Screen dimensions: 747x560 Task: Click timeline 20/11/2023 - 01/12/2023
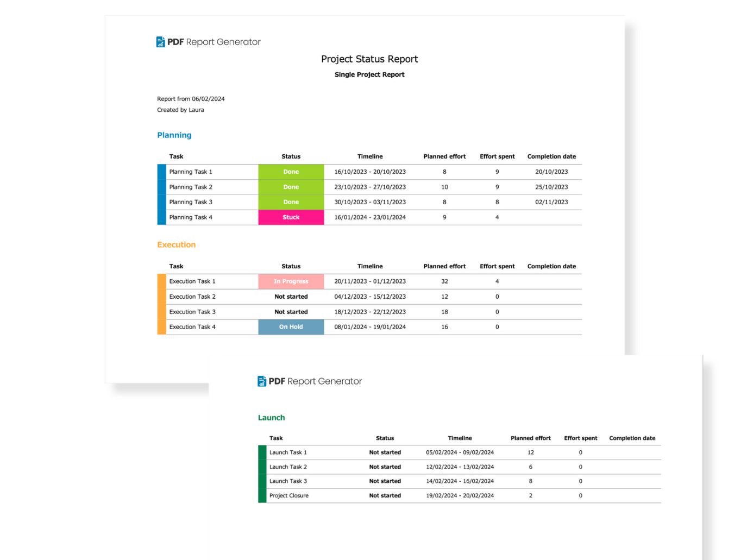370,281
